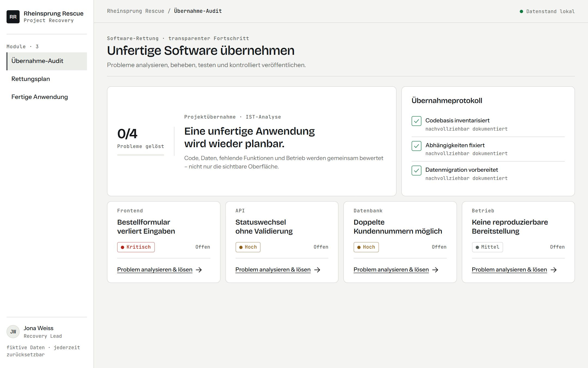Screen dimensions: 588x368
Task: Click the API category label
Action: pyautogui.click(x=240, y=211)
